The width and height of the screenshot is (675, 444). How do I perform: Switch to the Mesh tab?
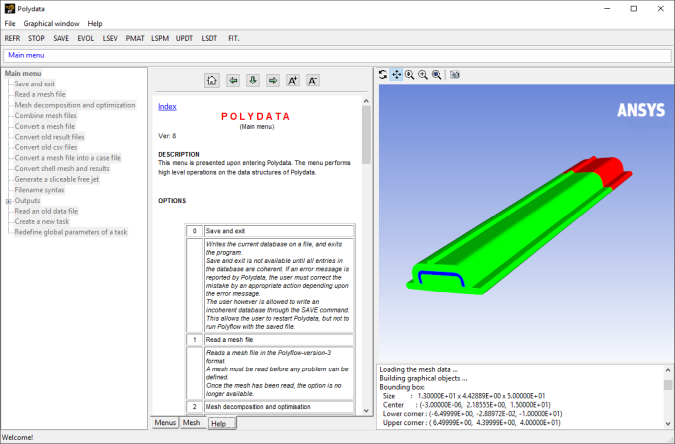(x=190, y=423)
